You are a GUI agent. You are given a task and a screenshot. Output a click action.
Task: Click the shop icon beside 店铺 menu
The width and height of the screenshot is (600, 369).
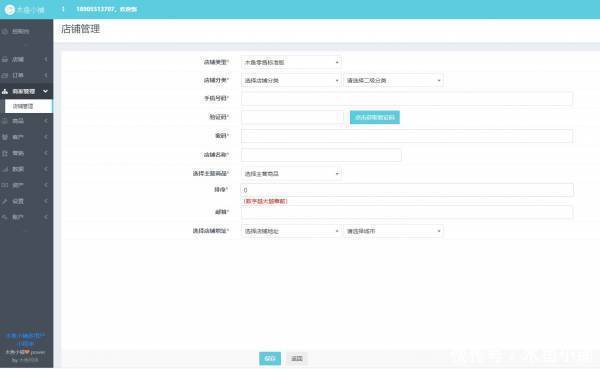pyautogui.click(x=5, y=59)
